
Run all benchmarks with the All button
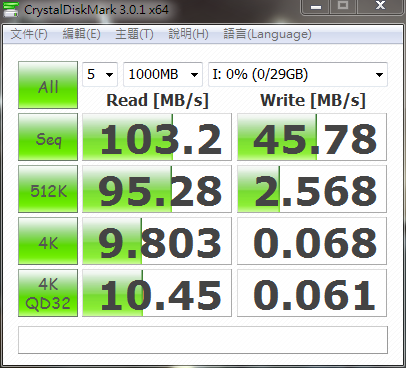click(48, 85)
